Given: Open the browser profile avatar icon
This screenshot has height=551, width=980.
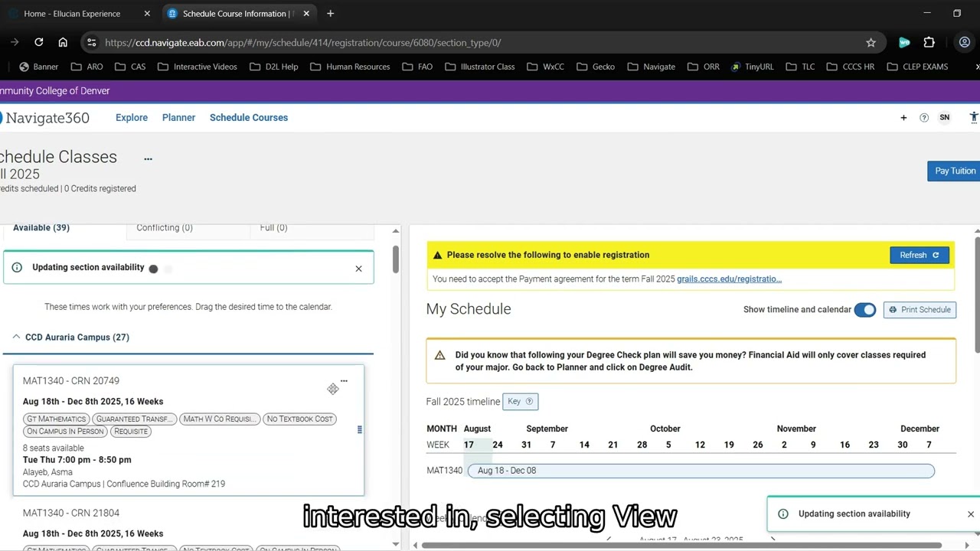Looking at the screenshot, I should [x=965, y=43].
